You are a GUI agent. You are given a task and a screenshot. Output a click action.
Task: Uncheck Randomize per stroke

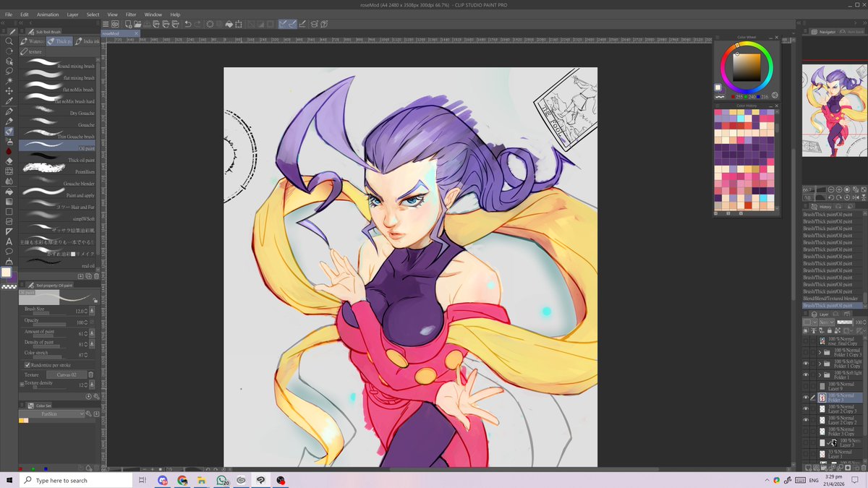click(x=27, y=365)
